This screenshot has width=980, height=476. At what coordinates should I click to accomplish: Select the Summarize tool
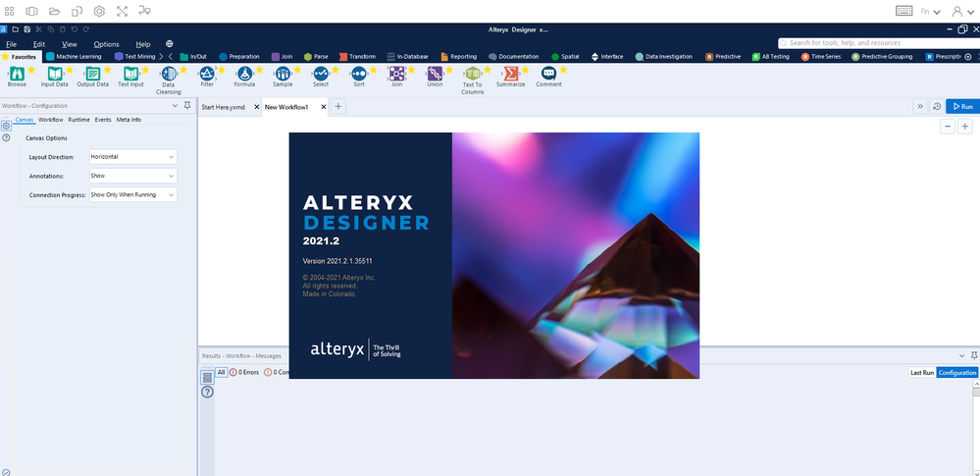[511, 74]
